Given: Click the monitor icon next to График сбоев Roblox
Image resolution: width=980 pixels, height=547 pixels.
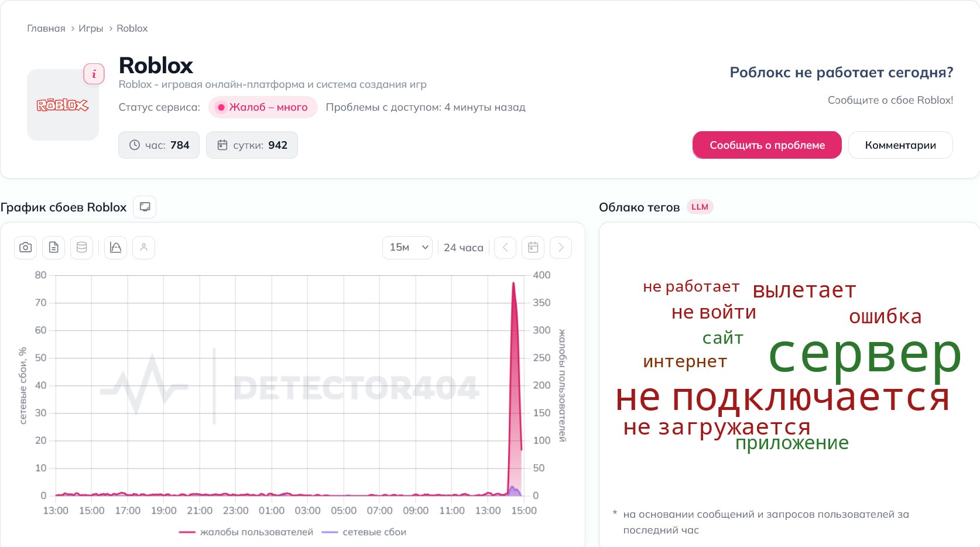Looking at the screenshot, I should [x=145, y=207].
